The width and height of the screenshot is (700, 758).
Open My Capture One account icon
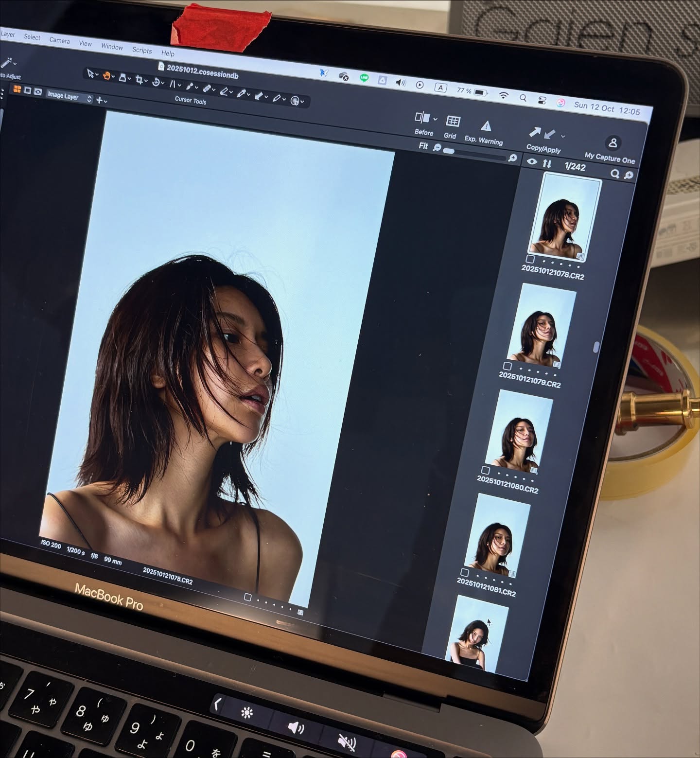coord(612,143)
